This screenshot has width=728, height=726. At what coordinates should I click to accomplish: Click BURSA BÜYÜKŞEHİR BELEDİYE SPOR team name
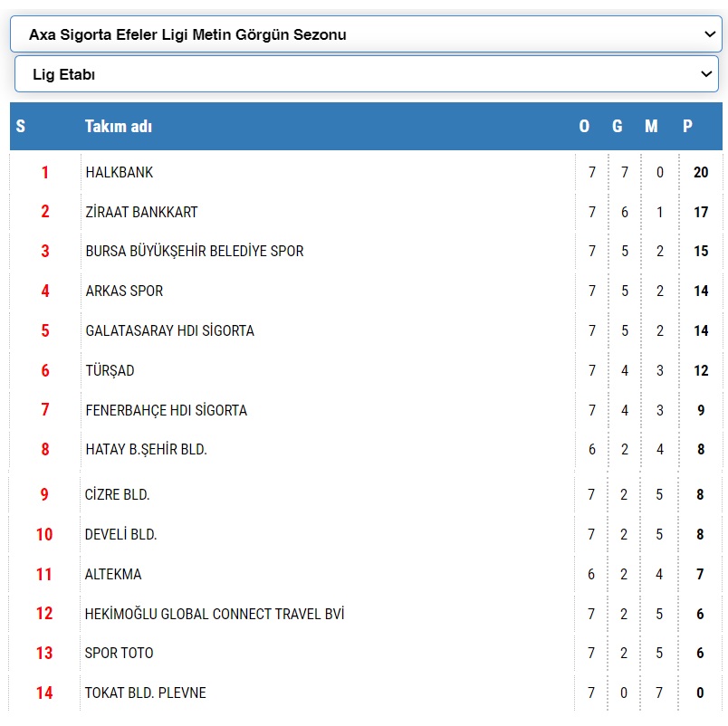pyautogui.click(x=195, y=252)
